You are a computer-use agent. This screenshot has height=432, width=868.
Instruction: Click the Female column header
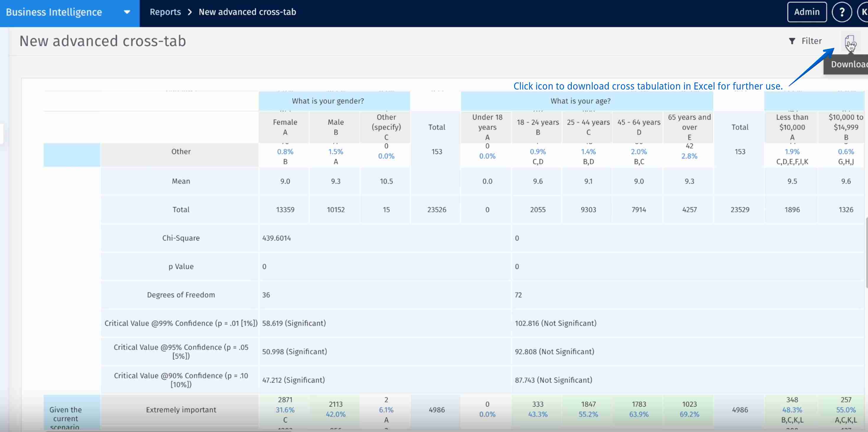point(285,127)
